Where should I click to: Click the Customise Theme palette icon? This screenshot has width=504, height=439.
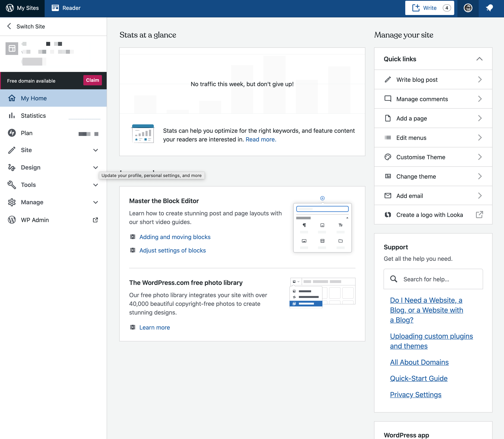(388, 157)
